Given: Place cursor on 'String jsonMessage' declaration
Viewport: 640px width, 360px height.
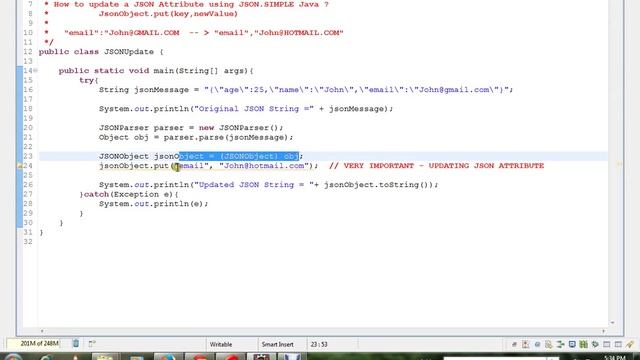Looking at the screenshot, I should (x=144, y=90).
